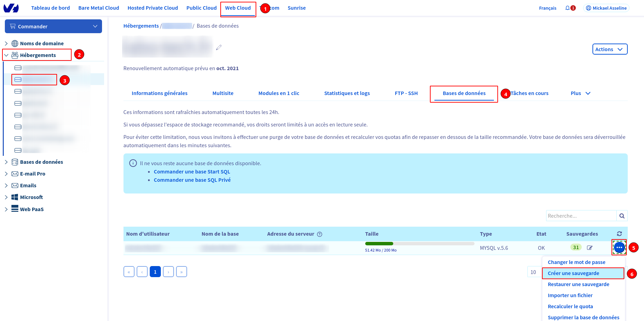This screenshot has height=321, width=644.
Task: Click the OVH logo in the header
Action: 11,8
